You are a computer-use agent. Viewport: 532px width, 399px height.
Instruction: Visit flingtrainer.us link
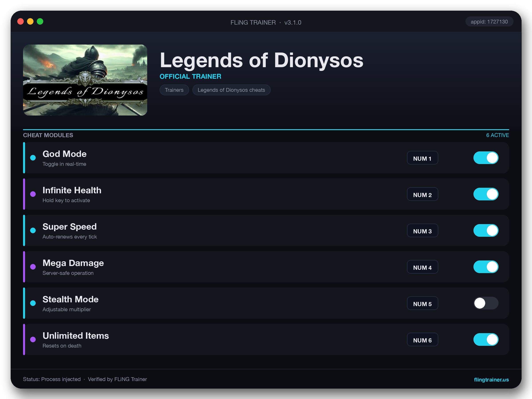[491, 379]
